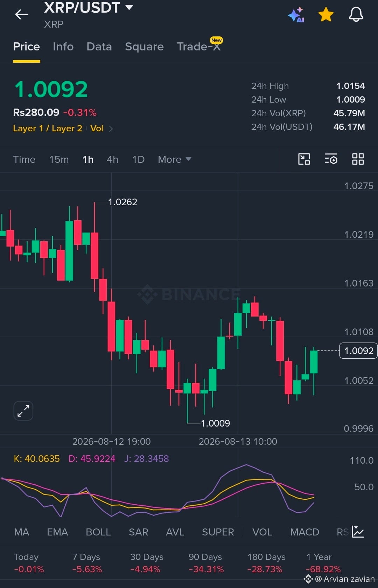Open the multi-chart grid layout icon
The height and width of the screenshot is (588, 378).
pyautogui.click(x=358, y=159)
